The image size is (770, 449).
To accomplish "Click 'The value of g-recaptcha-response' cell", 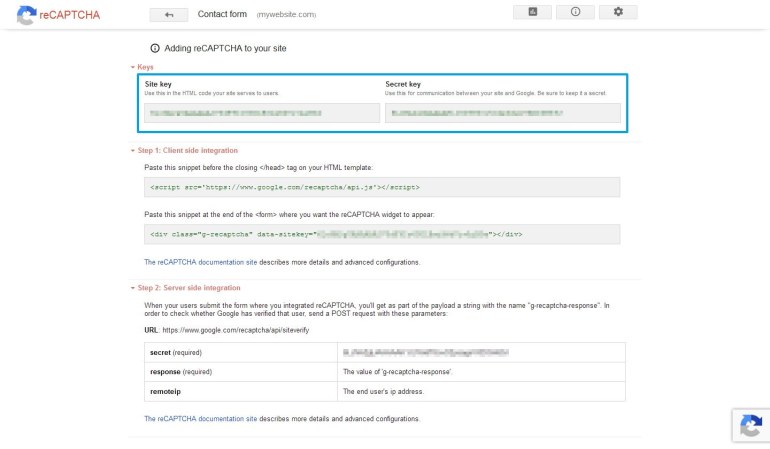I will 481,372.
